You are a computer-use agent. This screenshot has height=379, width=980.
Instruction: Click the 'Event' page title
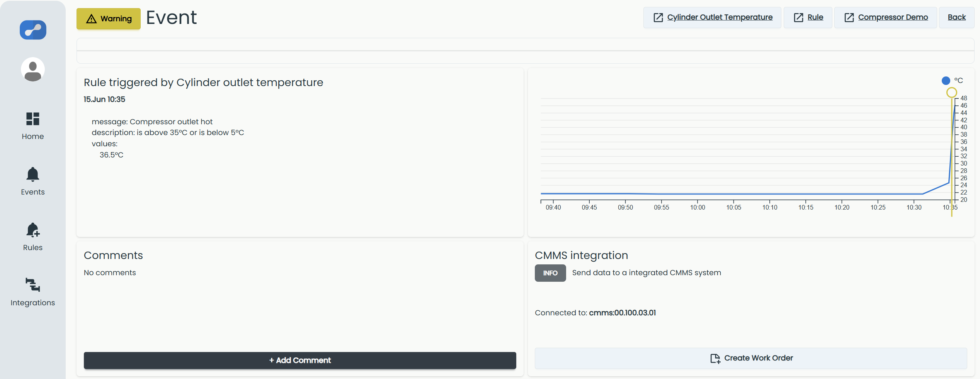click(171, 18)
